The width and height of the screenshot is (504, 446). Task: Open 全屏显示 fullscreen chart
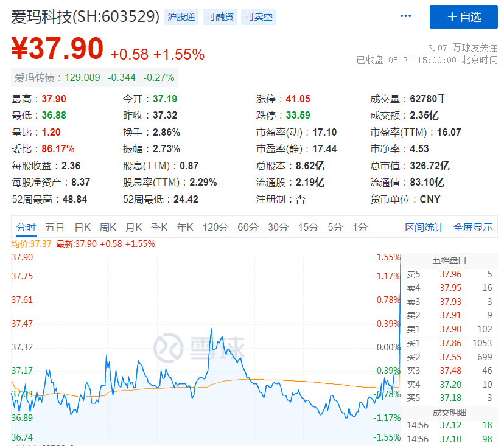click(x=473, y=227)
